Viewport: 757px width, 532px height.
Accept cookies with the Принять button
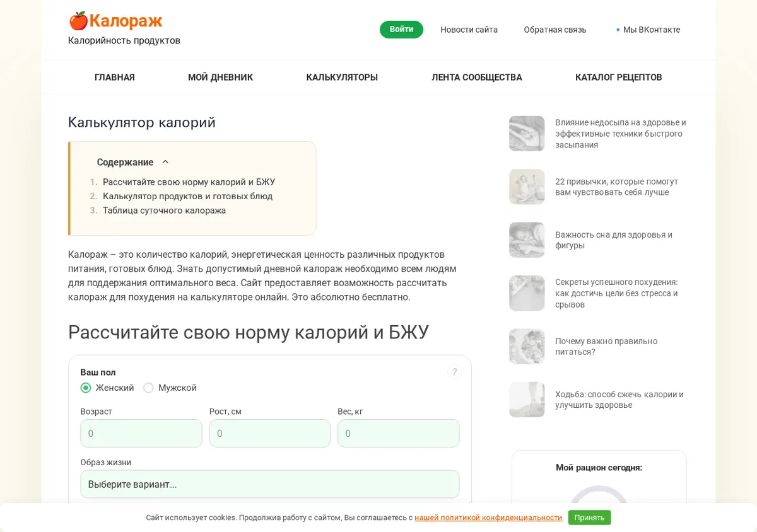589,518
